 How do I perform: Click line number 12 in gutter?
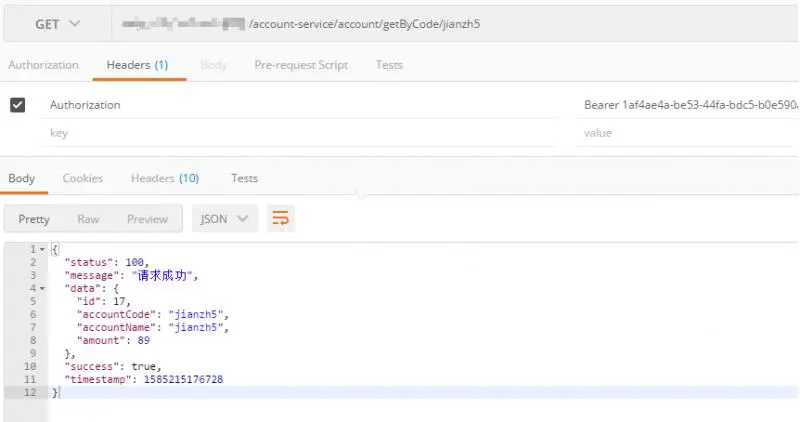[x=30, y=392]
